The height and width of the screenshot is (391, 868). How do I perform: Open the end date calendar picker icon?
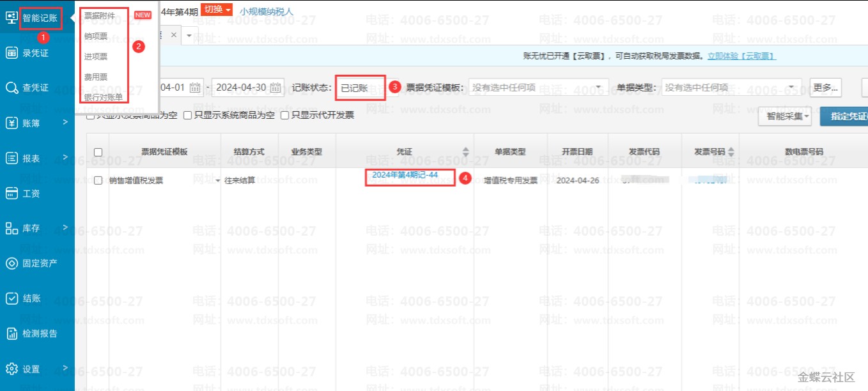click(x=275, y=88)
